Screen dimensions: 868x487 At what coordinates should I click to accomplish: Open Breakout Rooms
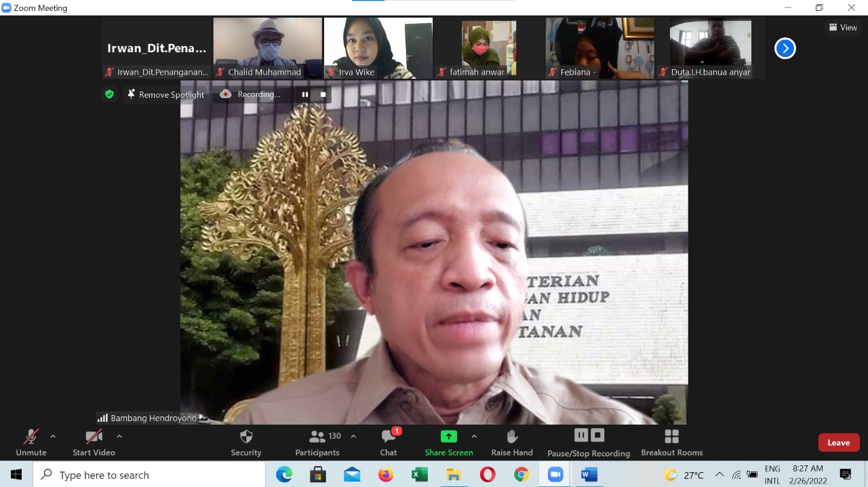click(x=671, y=442)
